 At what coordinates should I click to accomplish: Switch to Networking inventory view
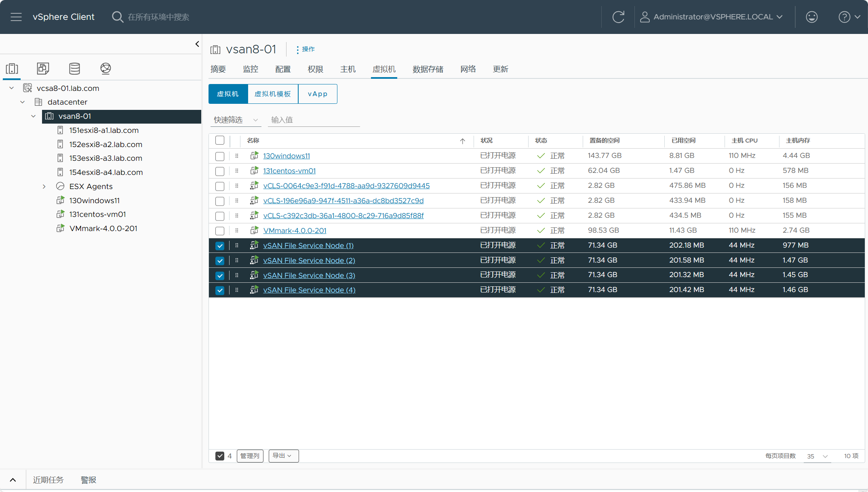coord(105,69)
